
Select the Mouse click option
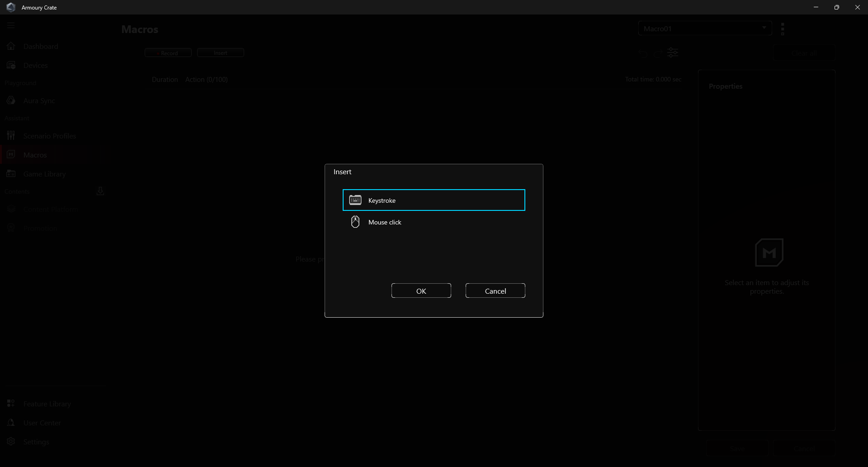point(434,222)
